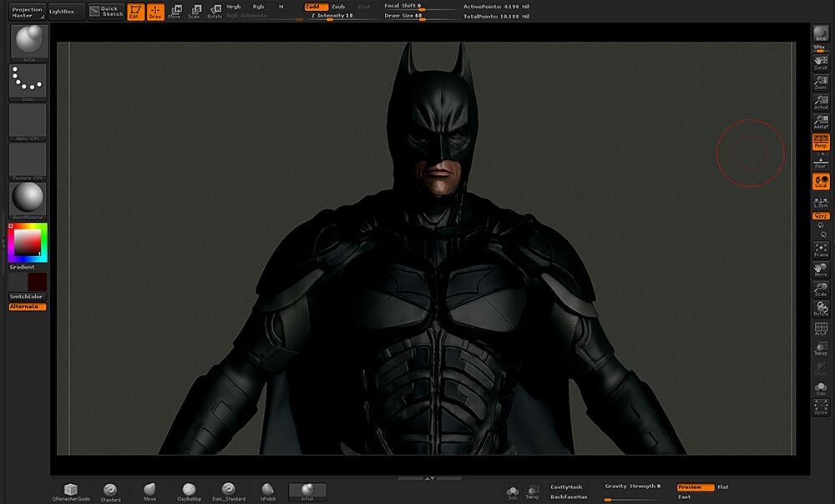Click the BPR render icon

[821, 33]
